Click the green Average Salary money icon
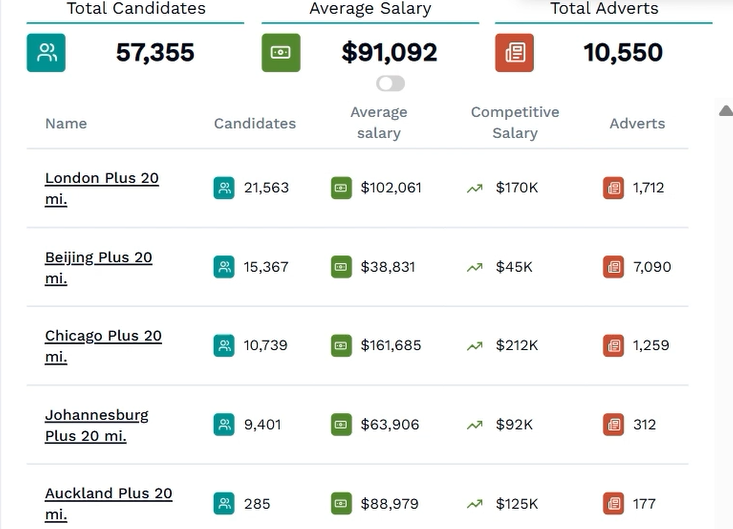The height and width of the screenshot is (529, 733). [x=281, y=53]
